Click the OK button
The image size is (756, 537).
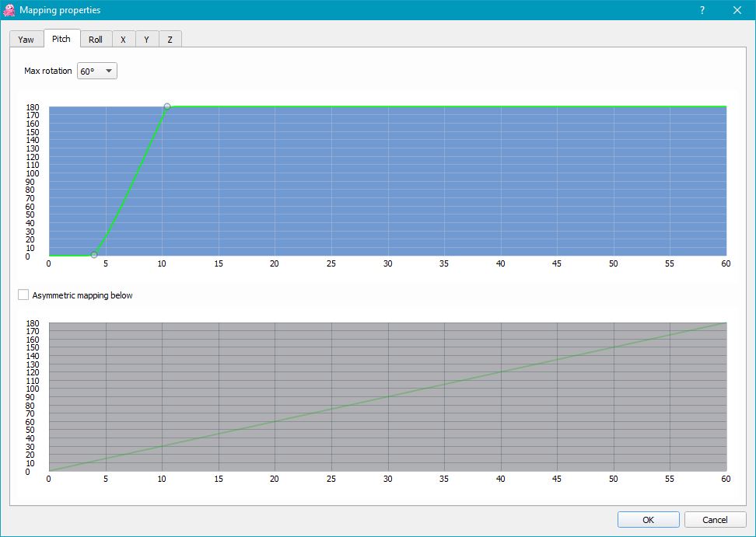[x=648, y=520]
